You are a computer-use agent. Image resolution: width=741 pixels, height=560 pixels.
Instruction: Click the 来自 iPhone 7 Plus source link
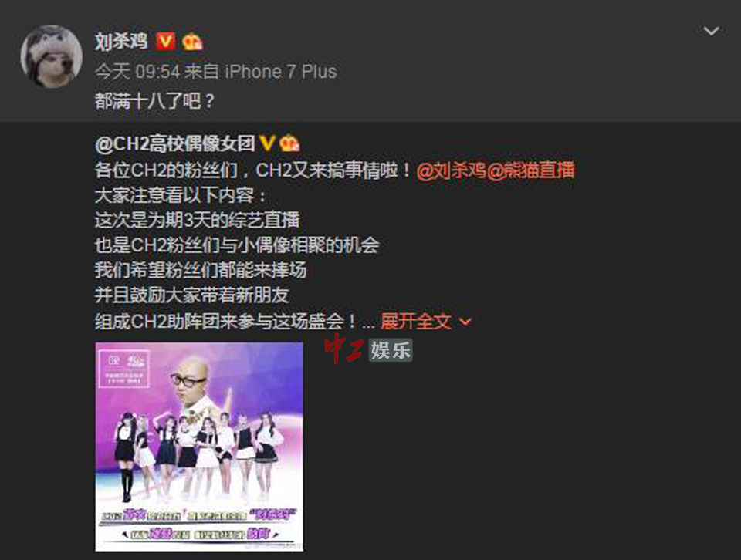click(x=260, y=72)
